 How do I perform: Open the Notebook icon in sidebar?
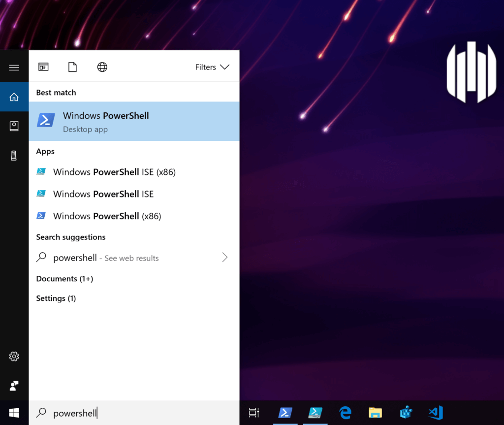tap(14, 127)
